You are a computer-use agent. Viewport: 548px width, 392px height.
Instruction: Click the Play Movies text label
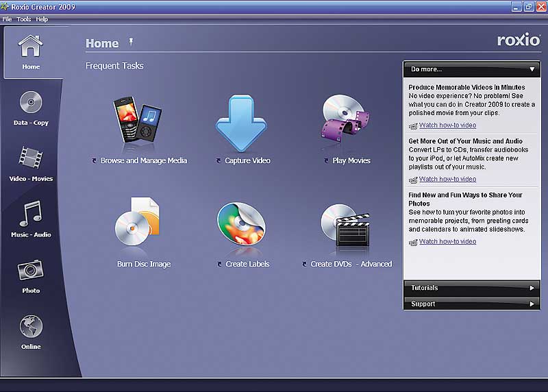351,160
